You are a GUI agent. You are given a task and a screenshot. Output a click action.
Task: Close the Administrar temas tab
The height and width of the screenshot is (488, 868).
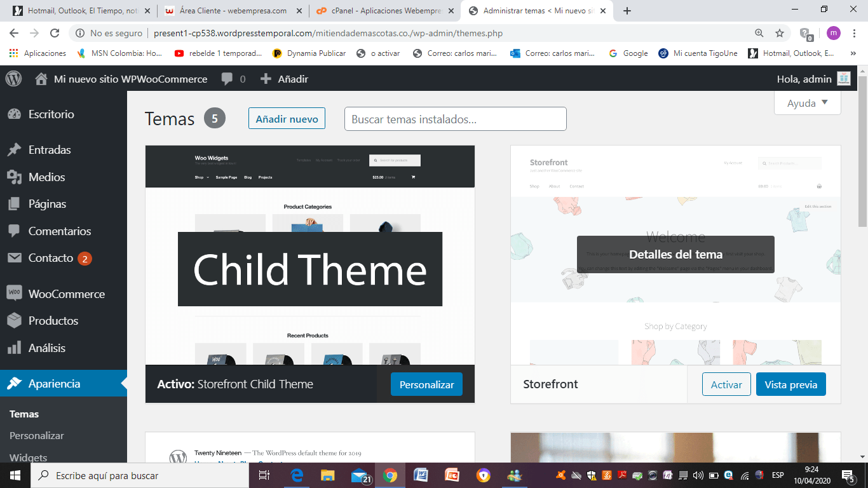point(602,11)
